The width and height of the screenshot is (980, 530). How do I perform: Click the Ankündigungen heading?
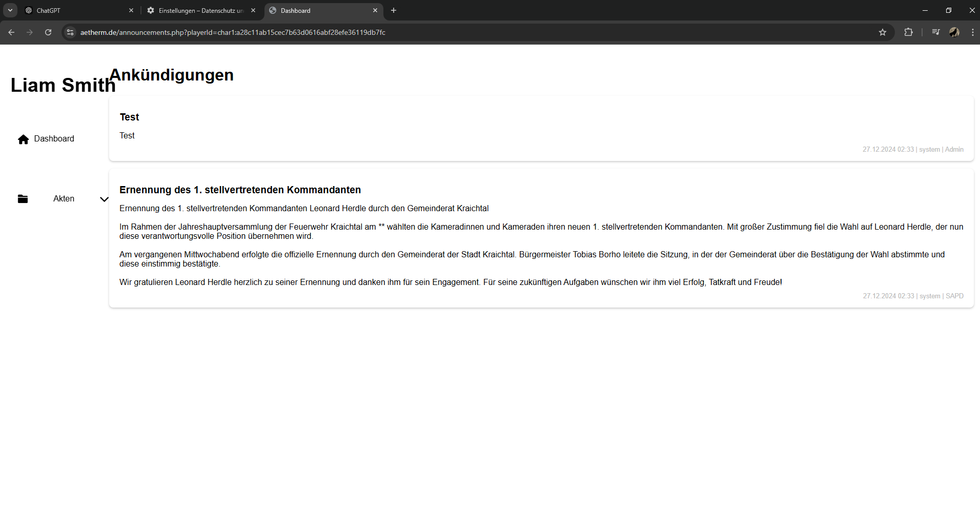click(172, 75)
